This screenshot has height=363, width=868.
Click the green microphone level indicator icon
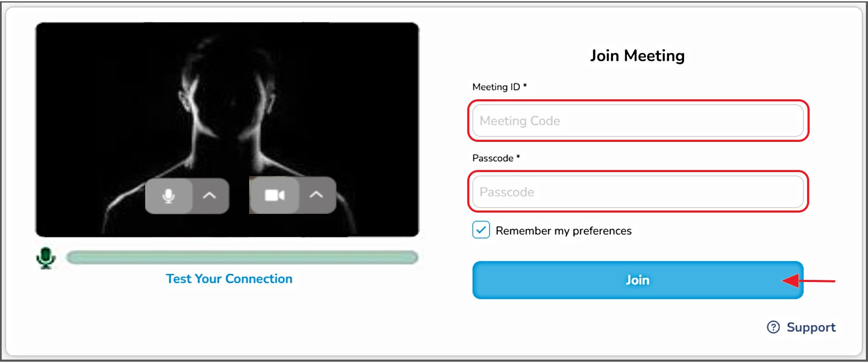[46, 258]
